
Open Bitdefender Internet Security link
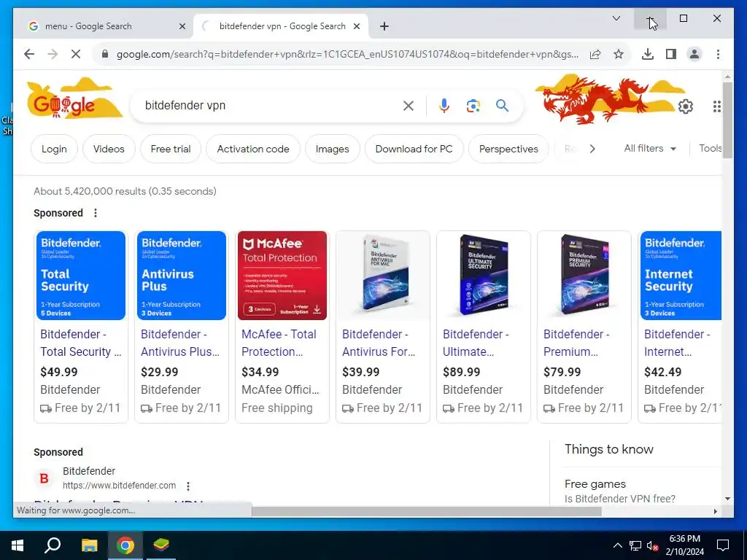677,343
